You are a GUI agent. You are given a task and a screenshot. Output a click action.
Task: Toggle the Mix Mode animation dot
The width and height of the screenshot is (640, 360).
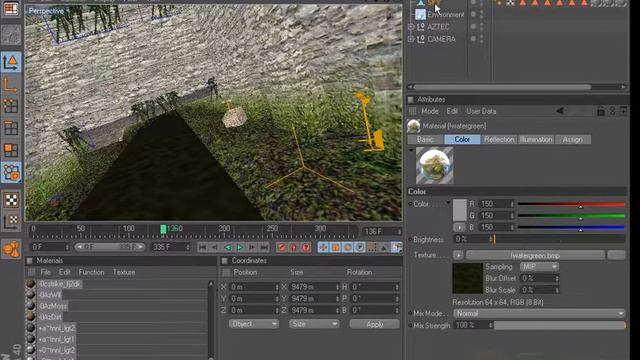point(410,313)
